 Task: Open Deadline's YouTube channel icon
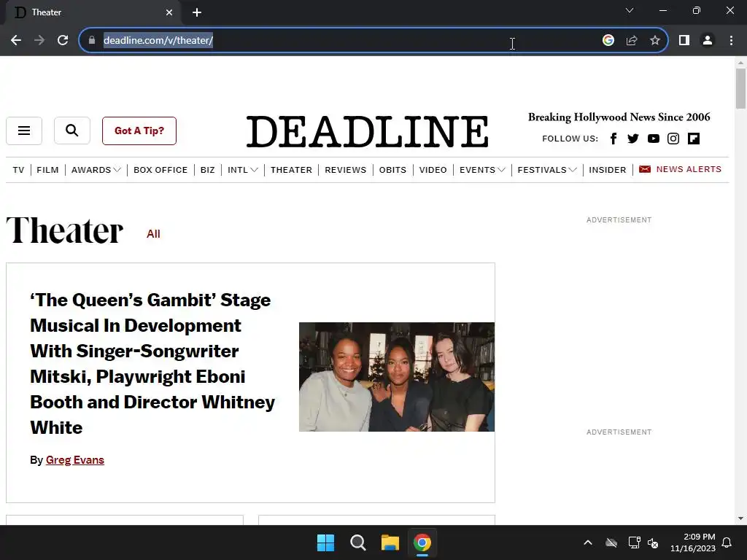(653, 139)
